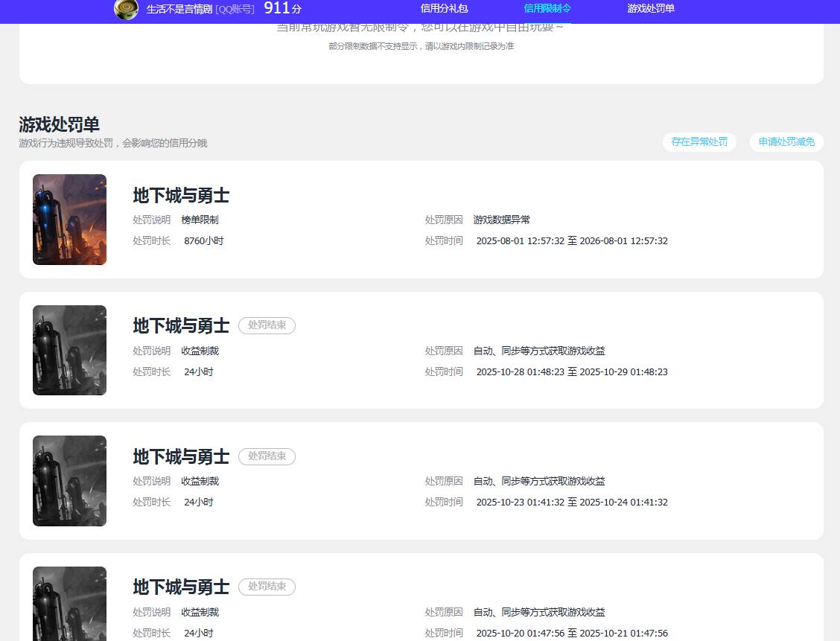Screen dimensions: 840x641
Task: Click the 游戏处罚单 section heading
Action: [60, 124]
